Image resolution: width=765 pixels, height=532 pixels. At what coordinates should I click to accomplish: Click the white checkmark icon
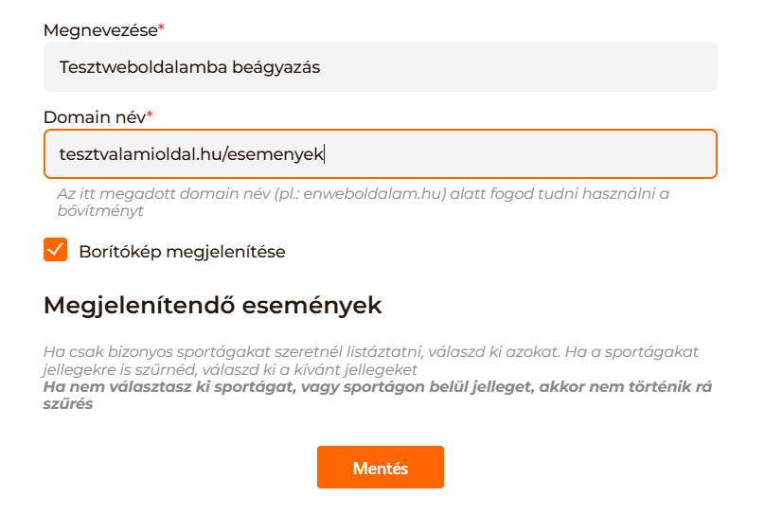55,251
